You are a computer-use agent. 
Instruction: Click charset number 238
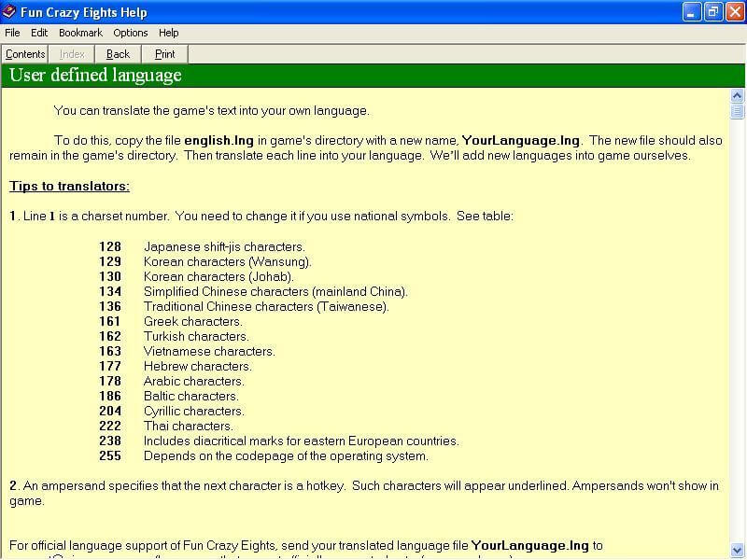point(110,441)
